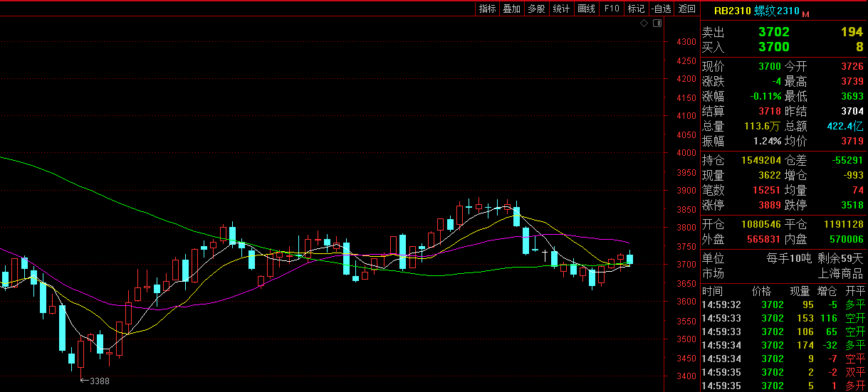The image size is (868, 392).
Task: Toggle the side panel icon beside the diamond
Action: tap(657, 23)
